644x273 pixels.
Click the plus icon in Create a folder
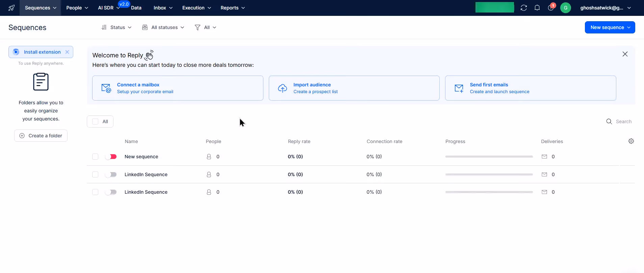[x=22, y=136]
